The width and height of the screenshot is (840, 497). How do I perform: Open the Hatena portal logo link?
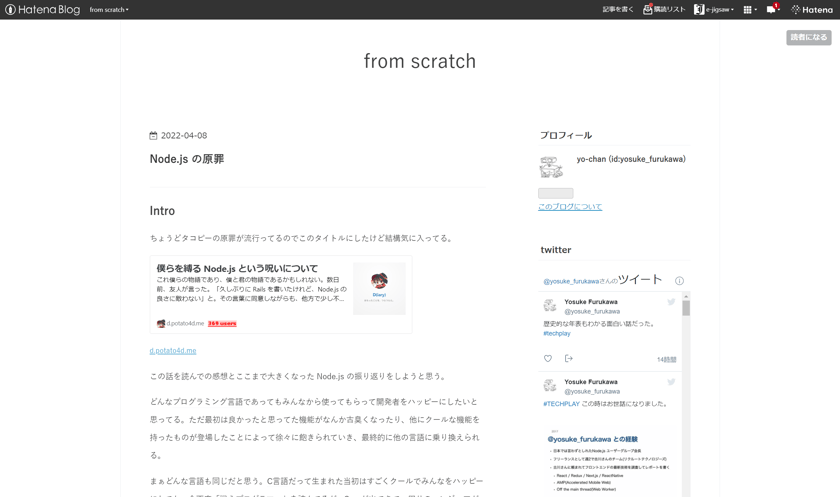[812, 10]
